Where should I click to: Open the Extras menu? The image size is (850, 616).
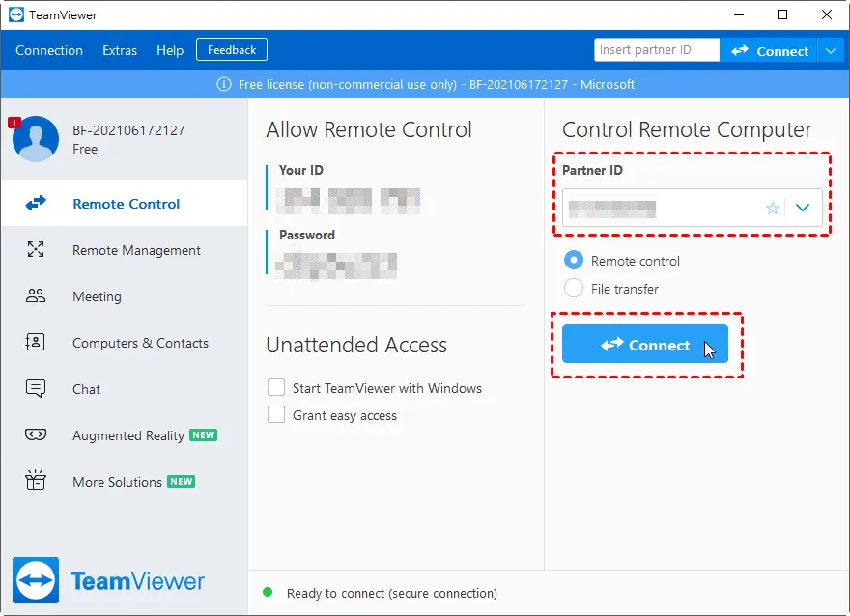120,50
